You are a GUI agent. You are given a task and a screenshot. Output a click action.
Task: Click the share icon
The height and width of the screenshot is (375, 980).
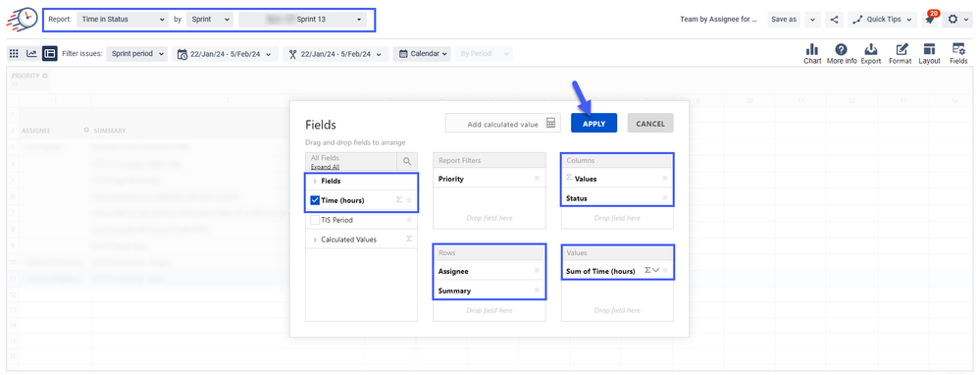[834, 20]
